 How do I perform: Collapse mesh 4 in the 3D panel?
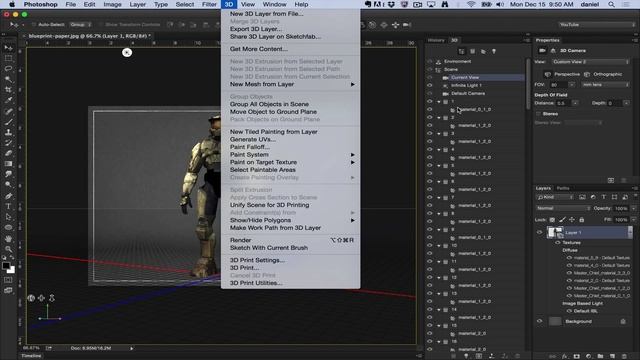pyautogui.click(x=439, y=149)
